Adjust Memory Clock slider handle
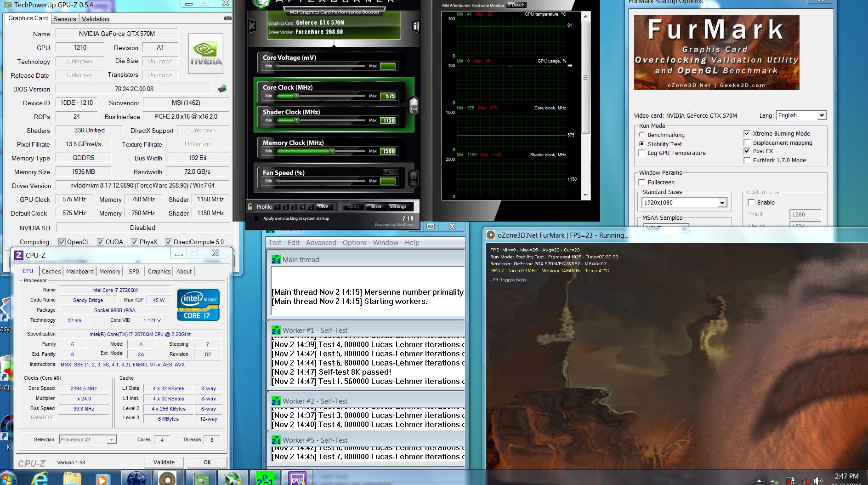 (x=332, y=151)
